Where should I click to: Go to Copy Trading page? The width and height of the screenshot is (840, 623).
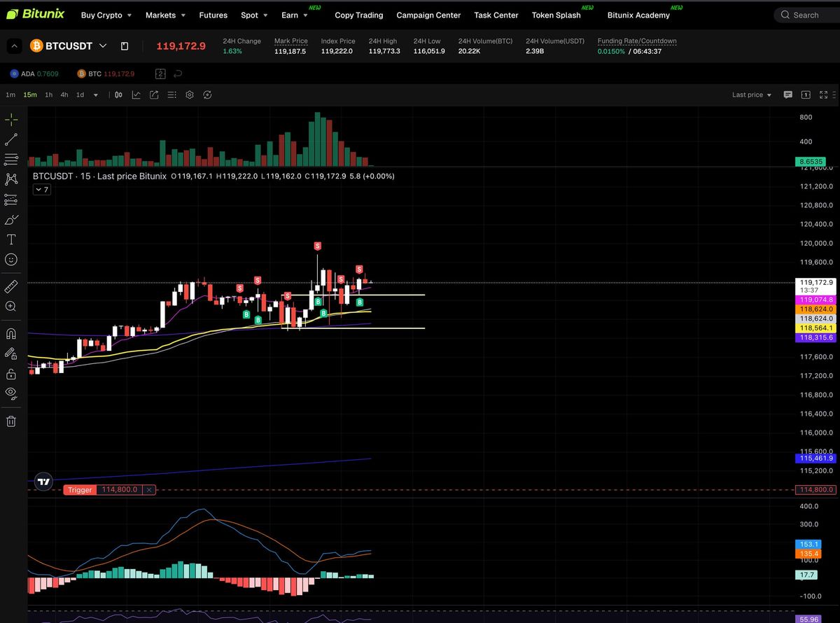[358, 15]
